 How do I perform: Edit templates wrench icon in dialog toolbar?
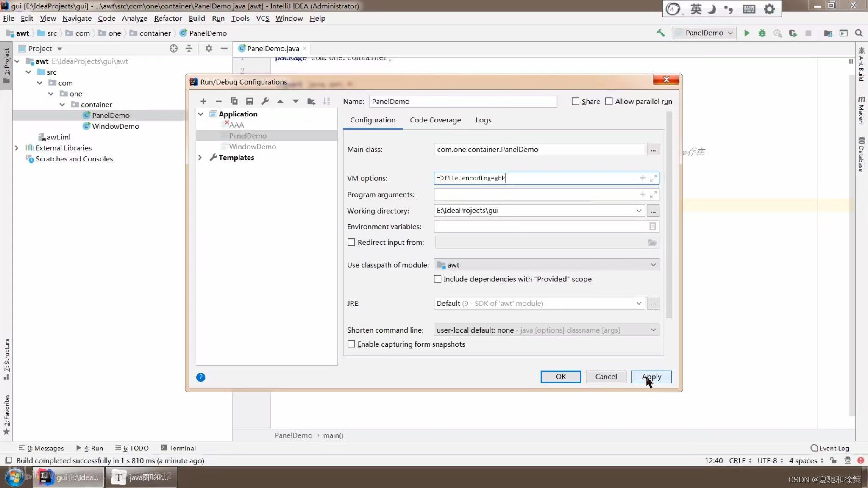click(265, 101)
